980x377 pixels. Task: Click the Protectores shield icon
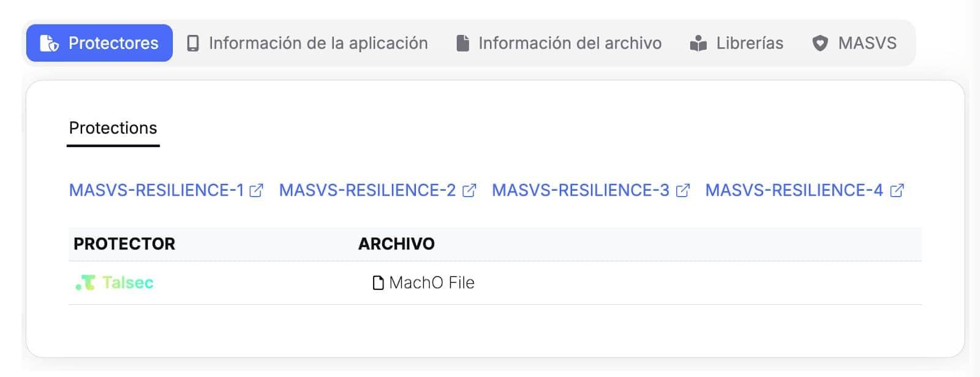click(48, 43)
